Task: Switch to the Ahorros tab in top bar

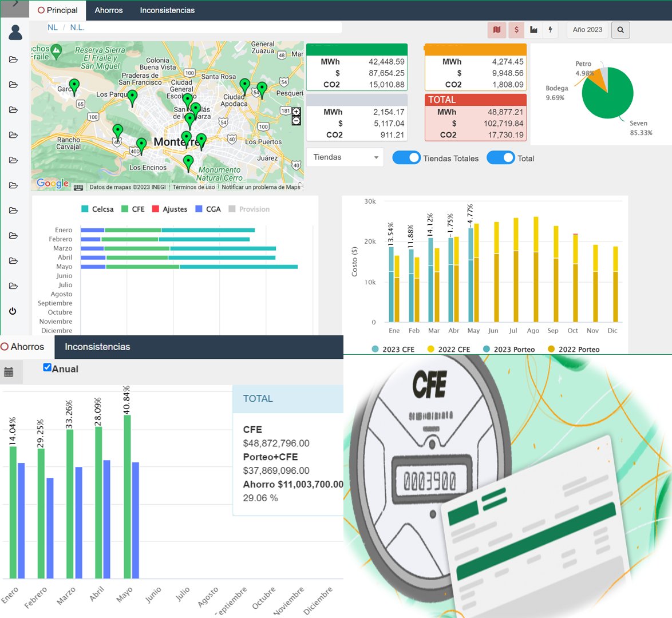Action: coord(108,10)
